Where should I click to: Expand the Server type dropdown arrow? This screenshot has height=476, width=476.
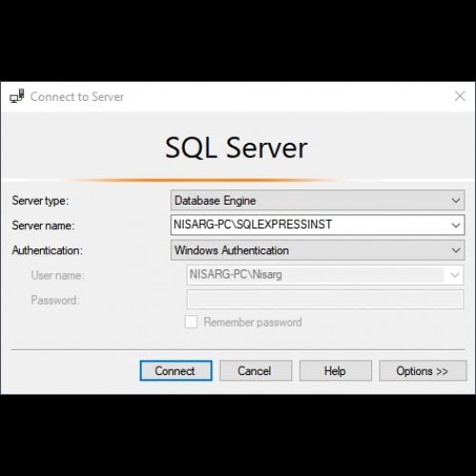coord(456,200)
